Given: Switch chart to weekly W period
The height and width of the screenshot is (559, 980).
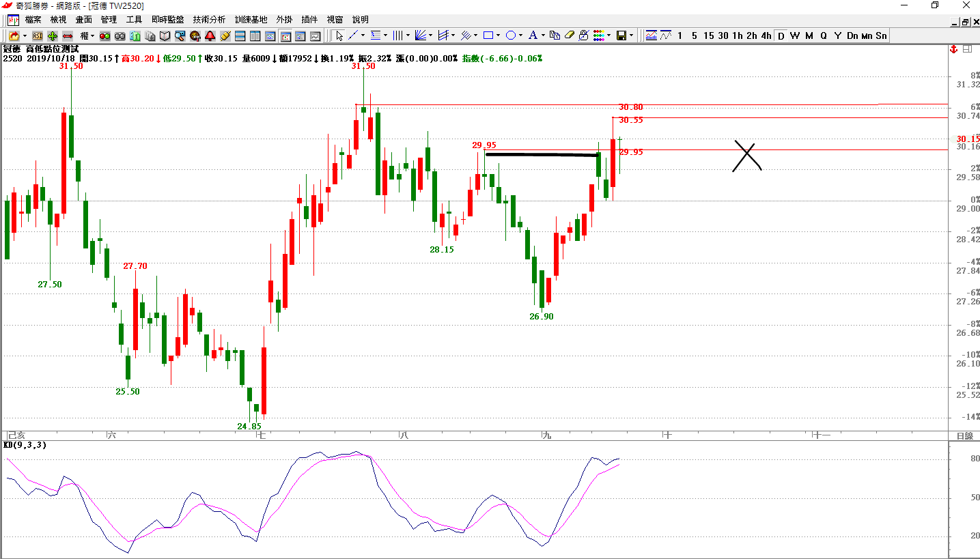Looking at the screenshot, I should click(795, 35).
